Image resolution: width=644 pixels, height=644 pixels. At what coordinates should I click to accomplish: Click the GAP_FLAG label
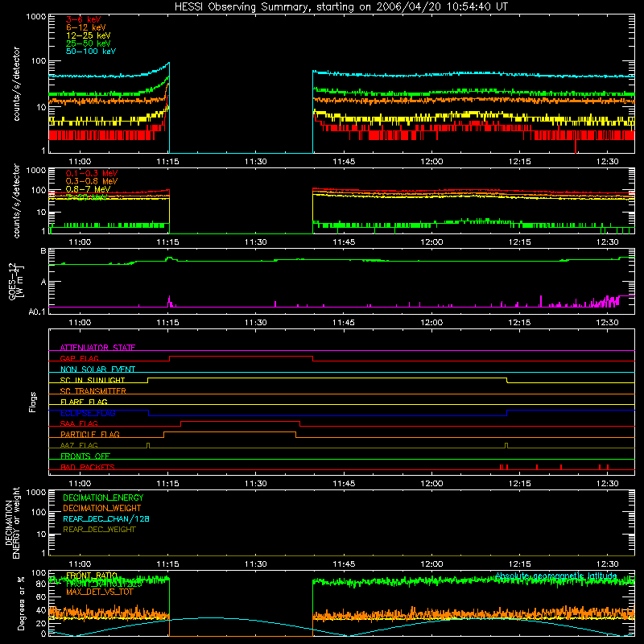(79, 358)
